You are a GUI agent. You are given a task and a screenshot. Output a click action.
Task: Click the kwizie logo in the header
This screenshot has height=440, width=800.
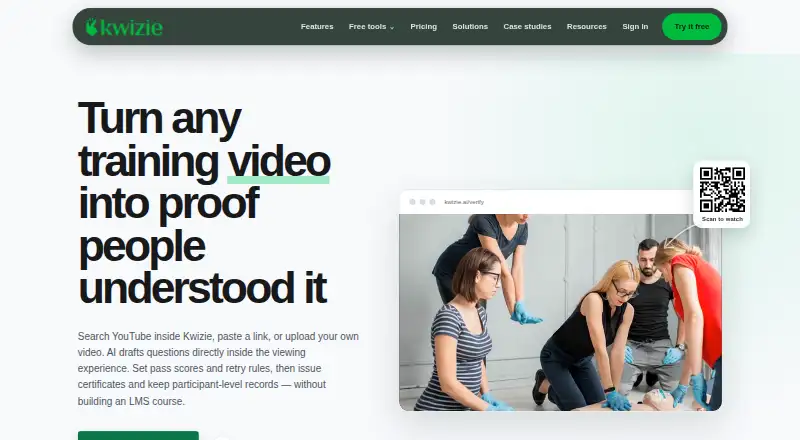coord(124,27)
